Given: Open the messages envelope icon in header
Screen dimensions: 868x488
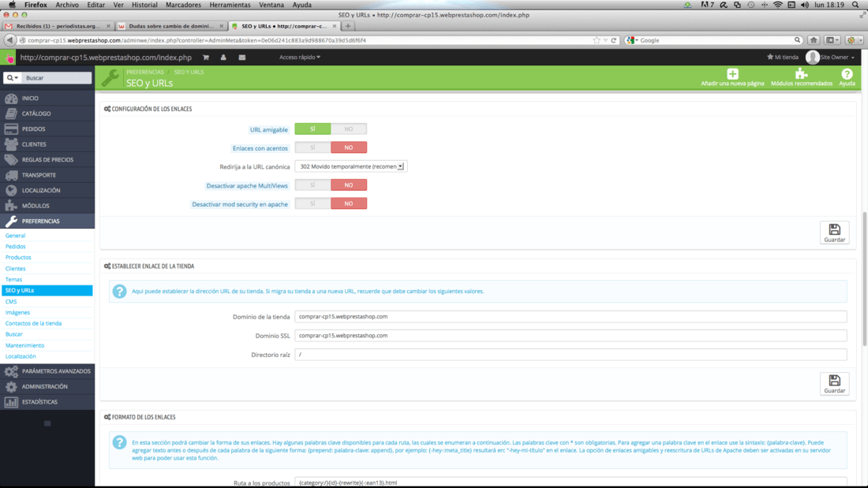Looking at the screenshot, I should (x=242, y=57).
